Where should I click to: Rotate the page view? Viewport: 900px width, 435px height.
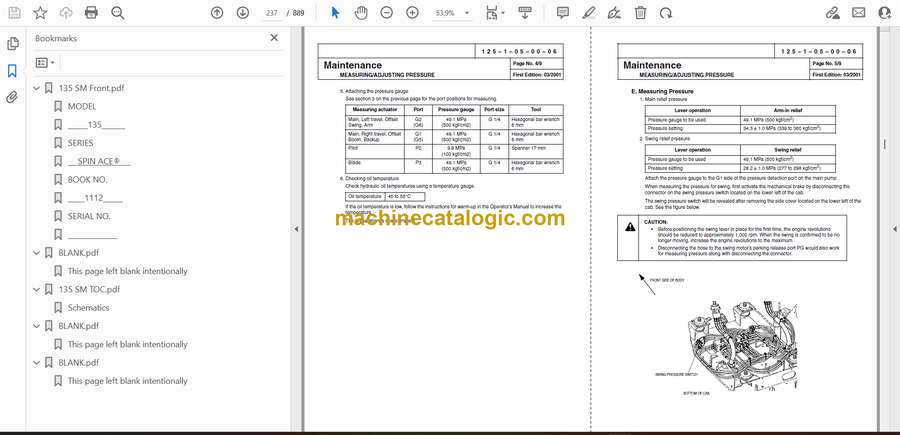pos(666,13)
